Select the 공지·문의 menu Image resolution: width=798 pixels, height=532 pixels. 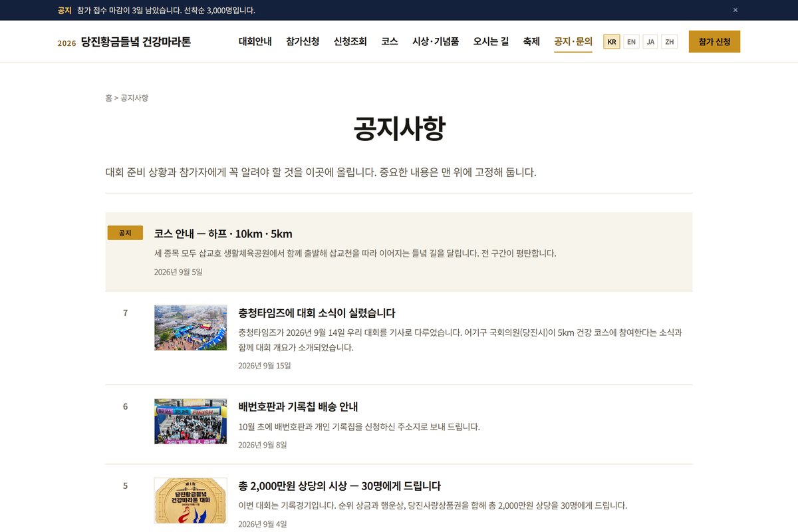point(573,41)
